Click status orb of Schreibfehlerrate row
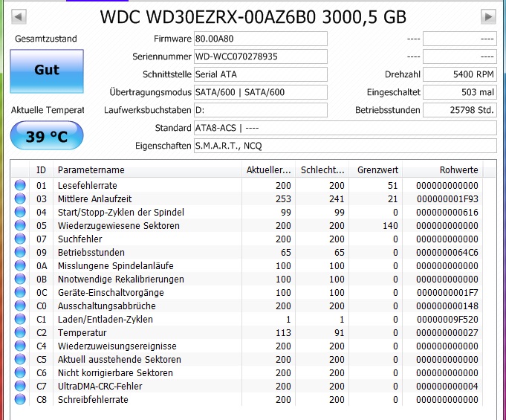 pos(20,399)
